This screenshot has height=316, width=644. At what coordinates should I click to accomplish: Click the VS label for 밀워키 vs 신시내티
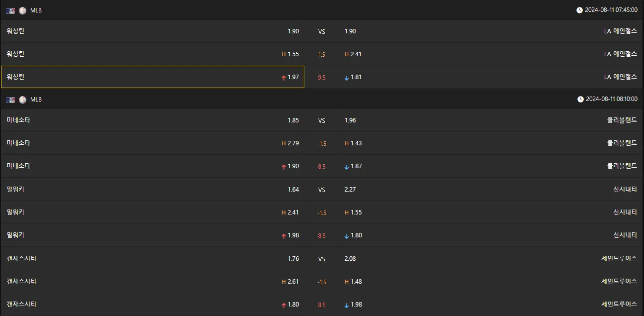point(322,190)
